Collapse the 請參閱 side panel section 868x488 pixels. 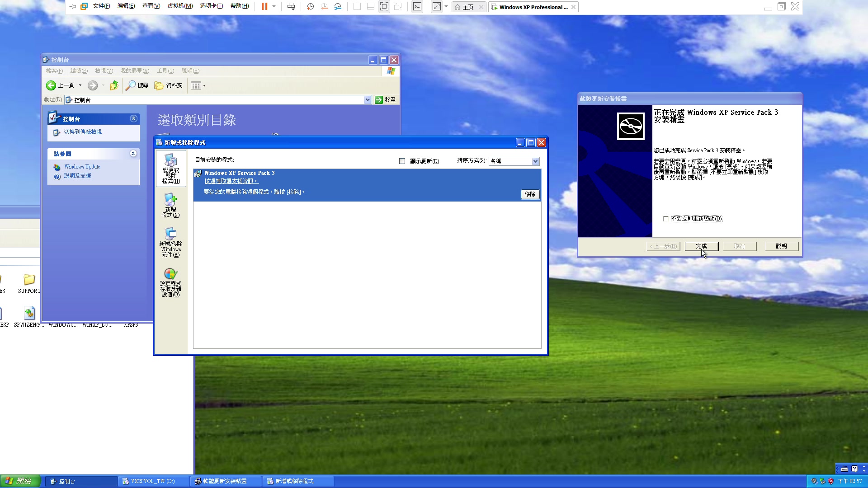tap(133, 154)
